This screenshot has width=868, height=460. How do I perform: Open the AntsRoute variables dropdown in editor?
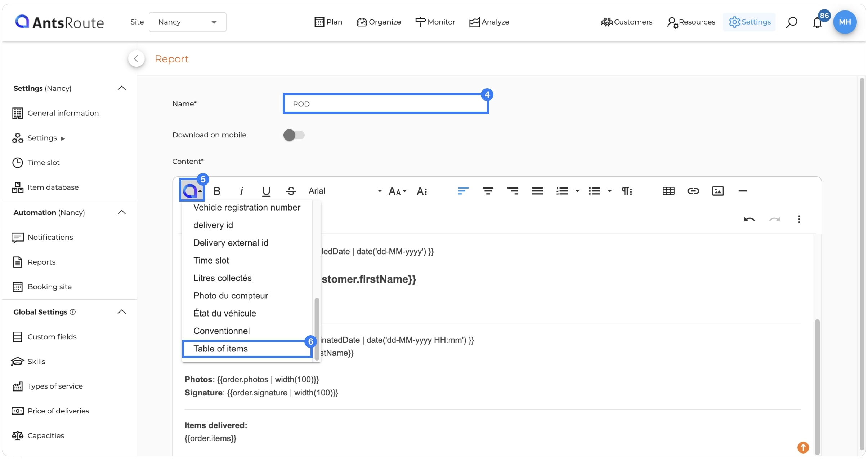point(192,190)
